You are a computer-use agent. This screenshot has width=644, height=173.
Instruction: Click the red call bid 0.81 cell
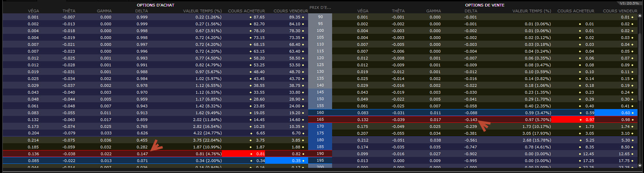[x=243, y=154]
